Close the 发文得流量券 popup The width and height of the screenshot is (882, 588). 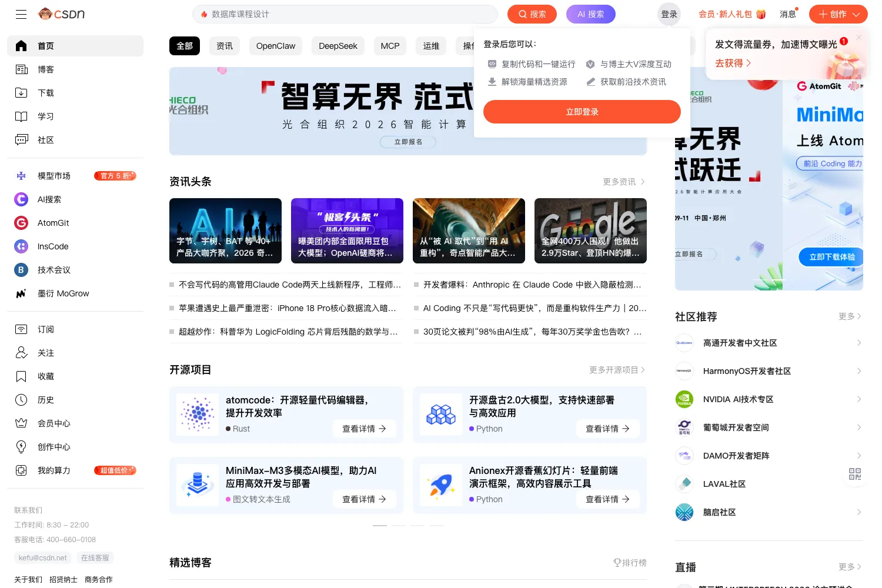[x=859, y=38]
